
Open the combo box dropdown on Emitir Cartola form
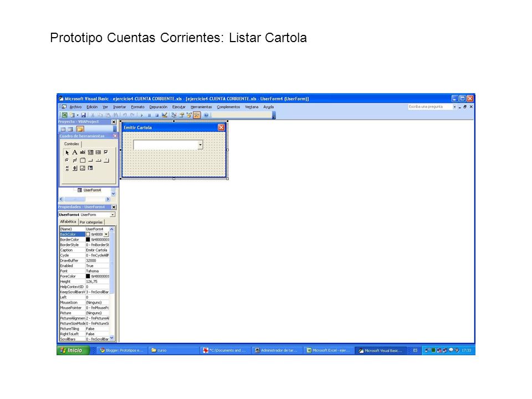201,145
